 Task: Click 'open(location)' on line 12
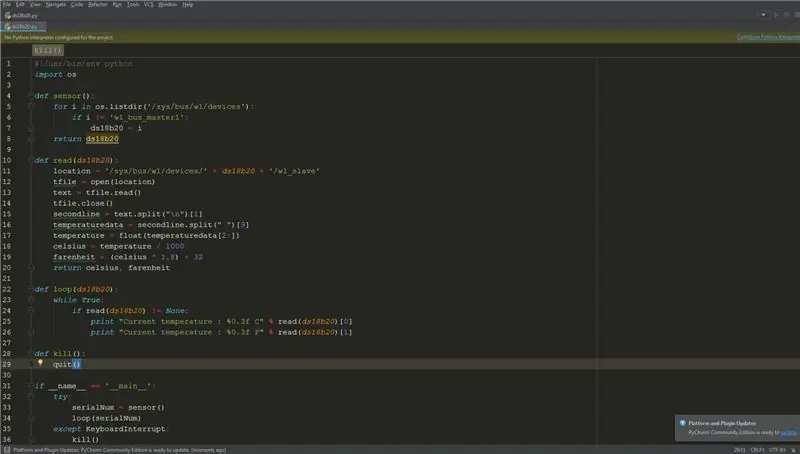(123, 182)
